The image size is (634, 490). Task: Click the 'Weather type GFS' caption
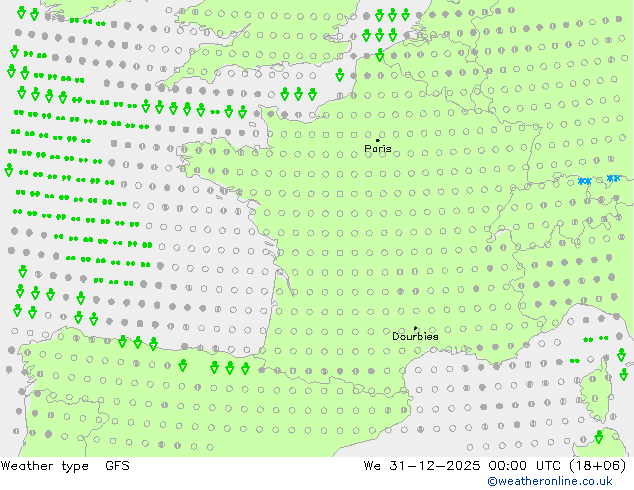(65, 466)
